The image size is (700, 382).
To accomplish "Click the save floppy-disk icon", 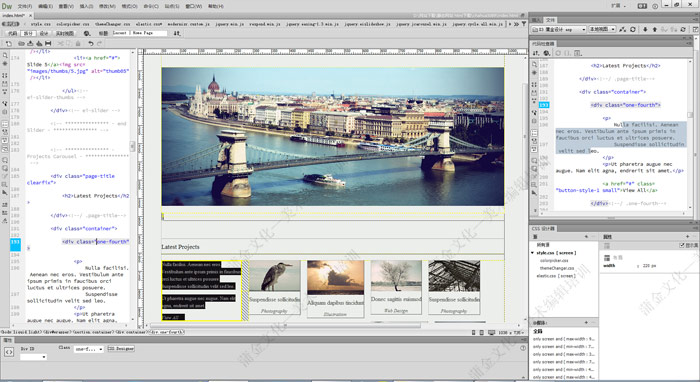I will 48,43.
